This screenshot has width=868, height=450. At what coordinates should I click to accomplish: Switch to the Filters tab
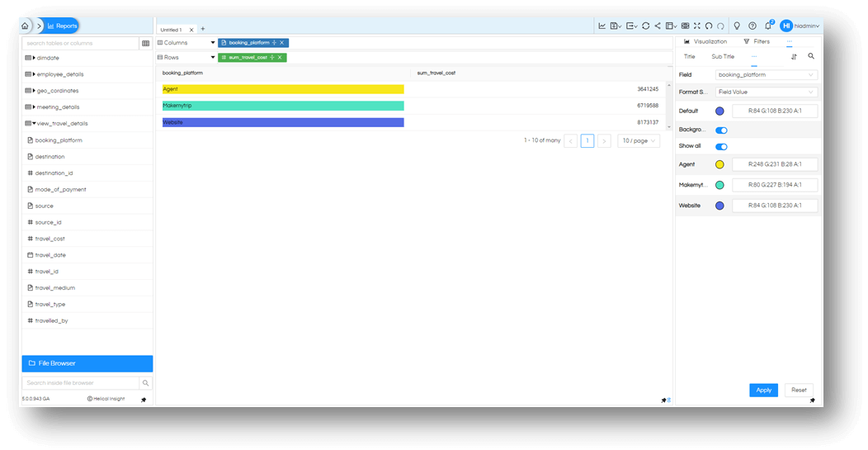(757, 41)
